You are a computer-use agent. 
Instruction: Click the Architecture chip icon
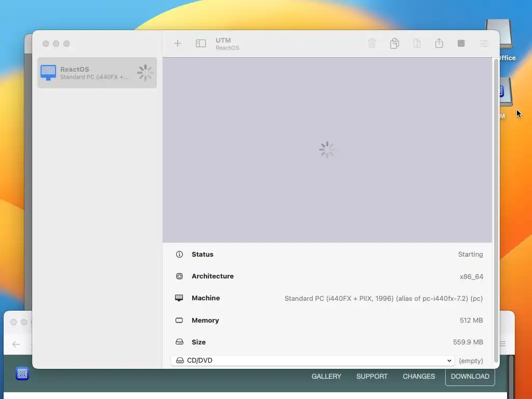pyautogui.click(x=179, y=276)
